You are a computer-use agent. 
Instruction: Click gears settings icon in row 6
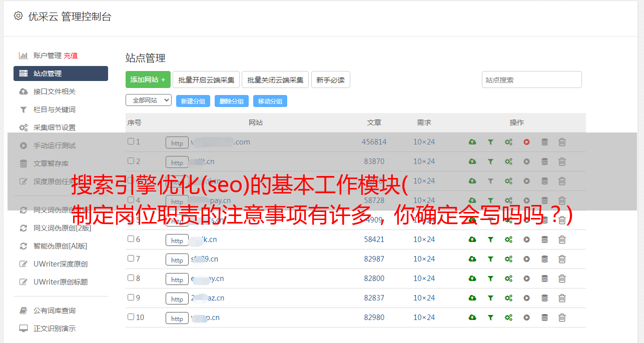(x=508, y=239)
